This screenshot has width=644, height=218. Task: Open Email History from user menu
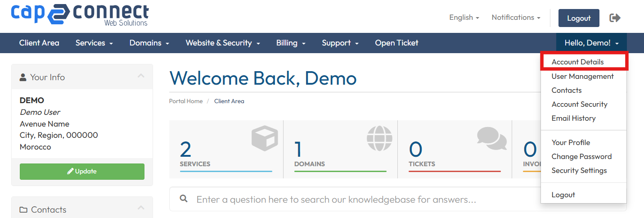573,118
